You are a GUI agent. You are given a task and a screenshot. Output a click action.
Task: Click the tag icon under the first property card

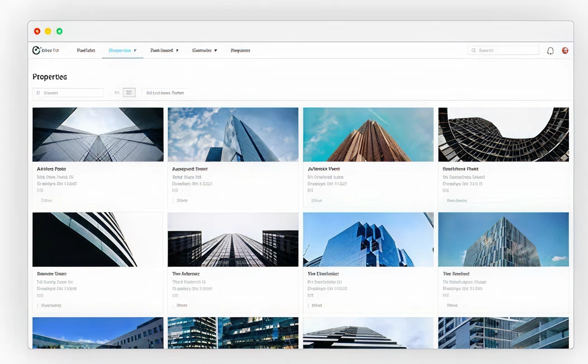click(39, 200)
